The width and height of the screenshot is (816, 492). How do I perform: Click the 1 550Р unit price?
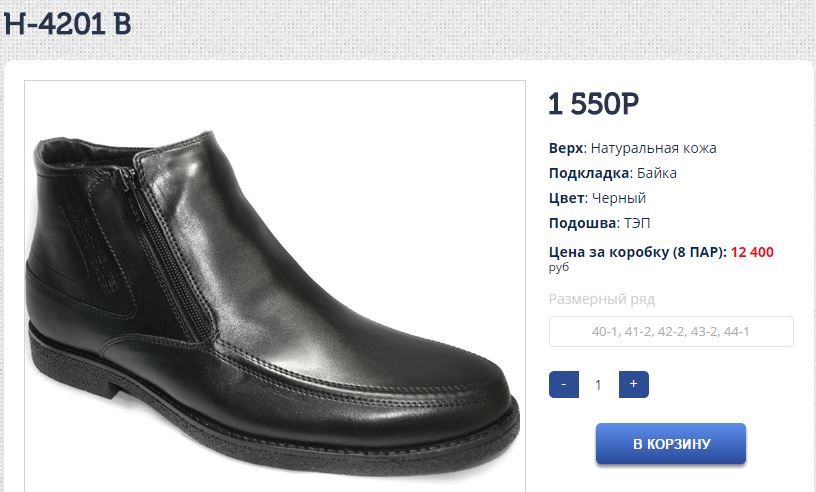pyautogui.click(x=593, y=103)
